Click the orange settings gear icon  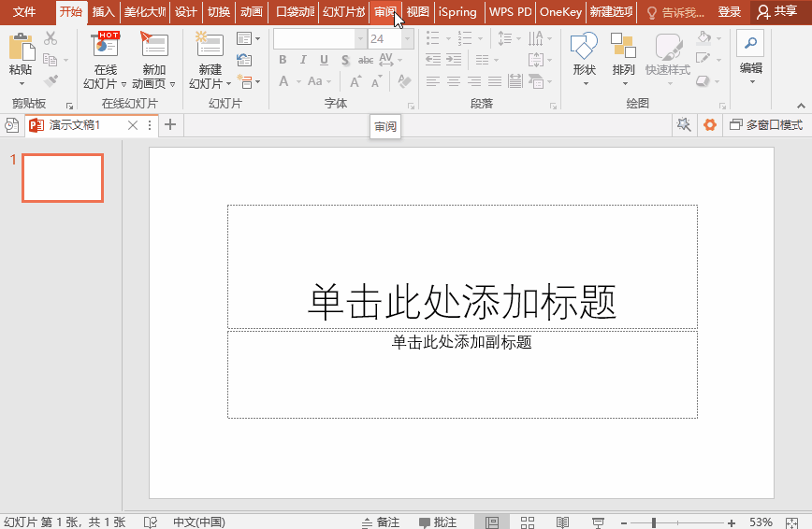709,124
